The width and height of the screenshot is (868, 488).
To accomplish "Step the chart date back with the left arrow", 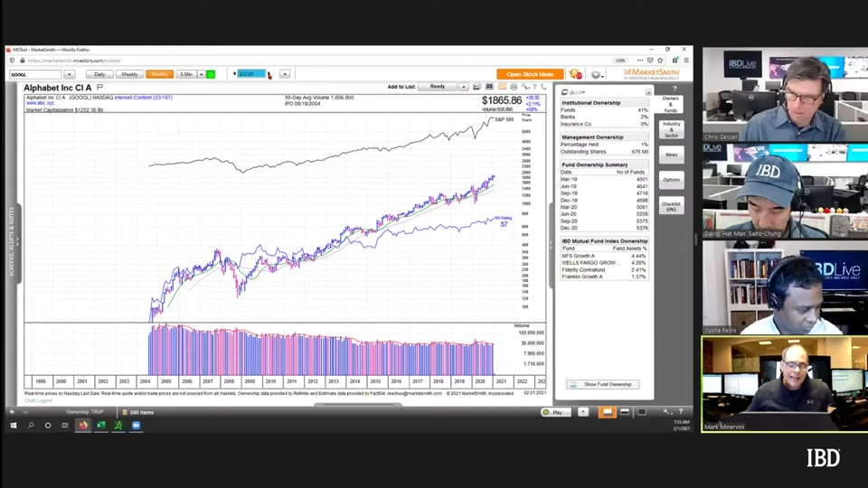I will [x=235, y=73].
